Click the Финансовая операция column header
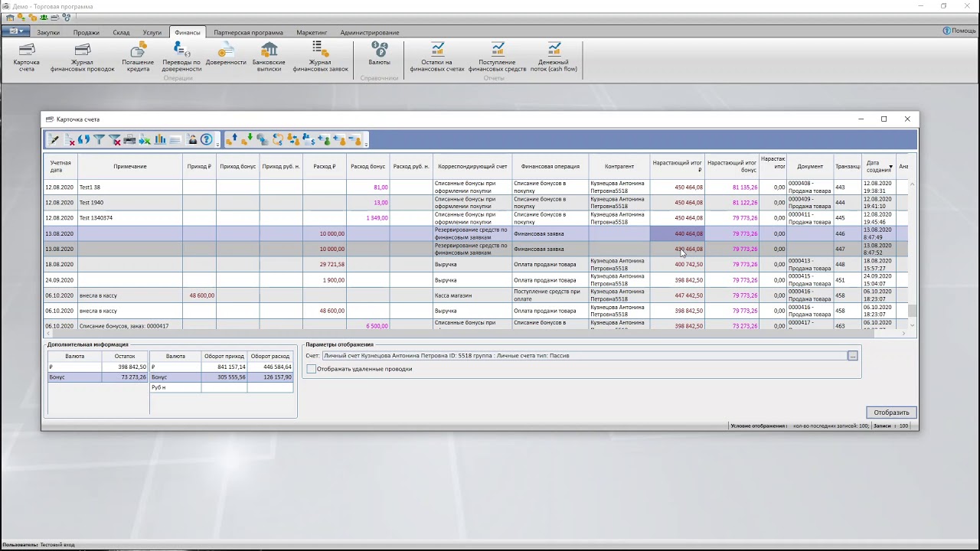Viewport: 980px width, 551px height. coord(550,166)
